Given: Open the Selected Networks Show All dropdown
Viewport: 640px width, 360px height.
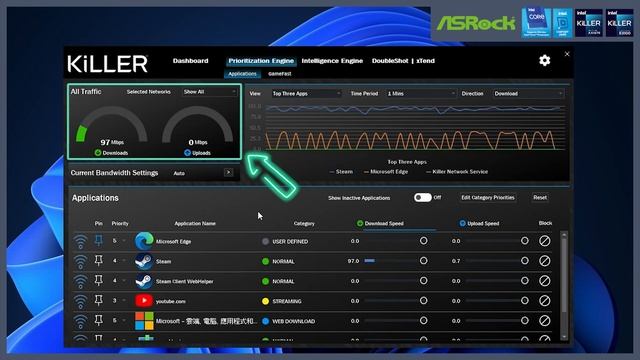Looking at the screenshot, I should [209, 92].
